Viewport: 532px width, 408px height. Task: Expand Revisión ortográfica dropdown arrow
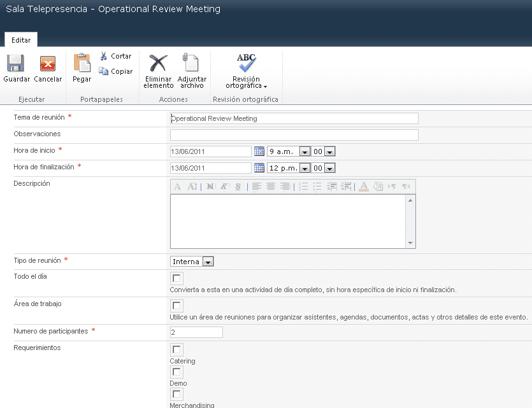coord(265,87)
